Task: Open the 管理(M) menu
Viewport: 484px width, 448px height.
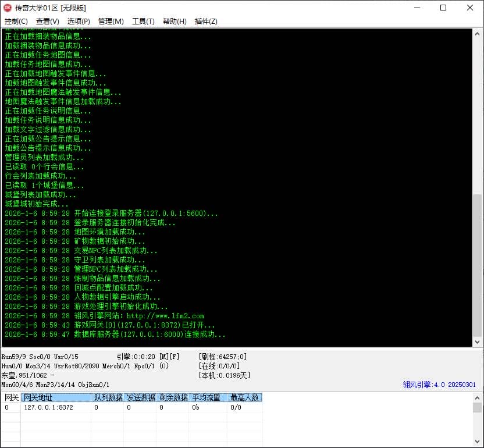Action: tap(111, 22)
